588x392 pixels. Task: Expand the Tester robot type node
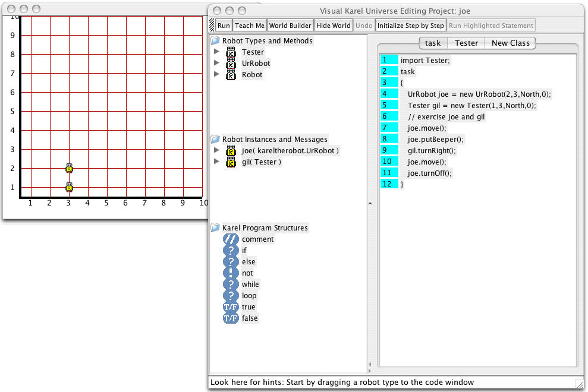coord(217,52)
